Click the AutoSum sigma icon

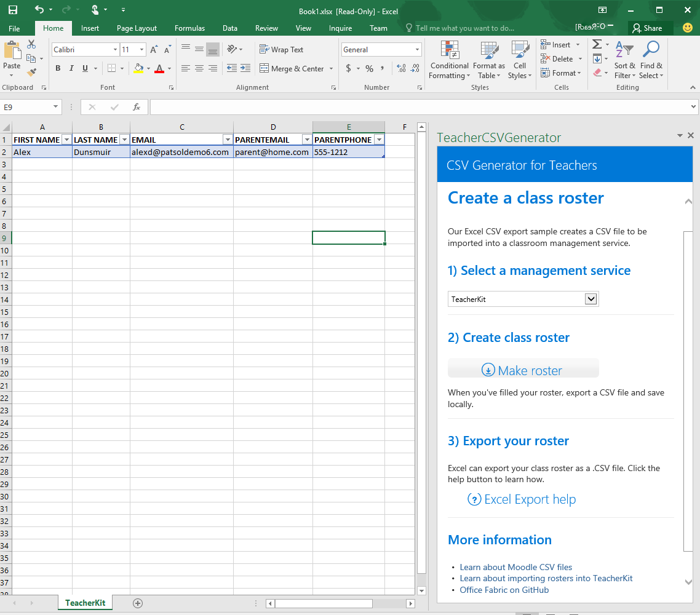pyautogui.click(x=597, y=44)
